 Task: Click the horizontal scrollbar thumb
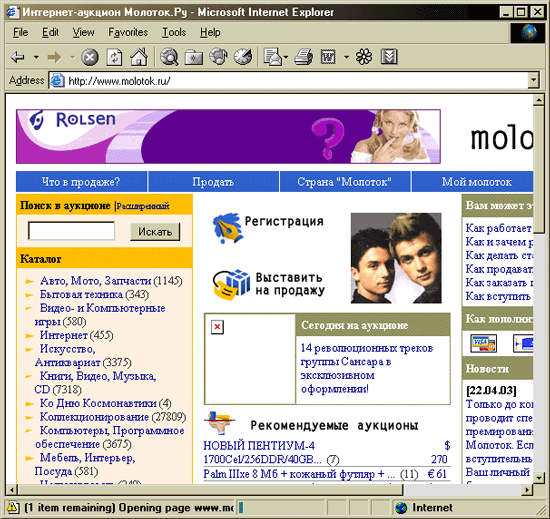pos(210,489)
